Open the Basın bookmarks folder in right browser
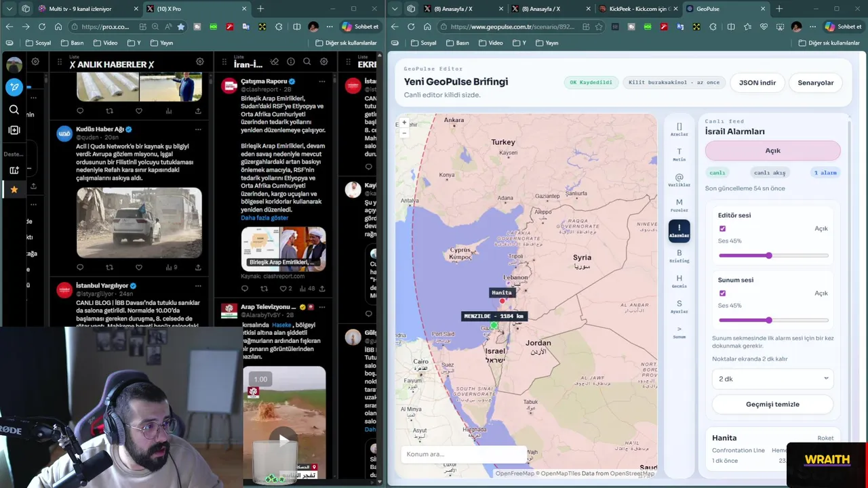Image resolution: width=868 pixels, height=488 pixels. point(456,43)
